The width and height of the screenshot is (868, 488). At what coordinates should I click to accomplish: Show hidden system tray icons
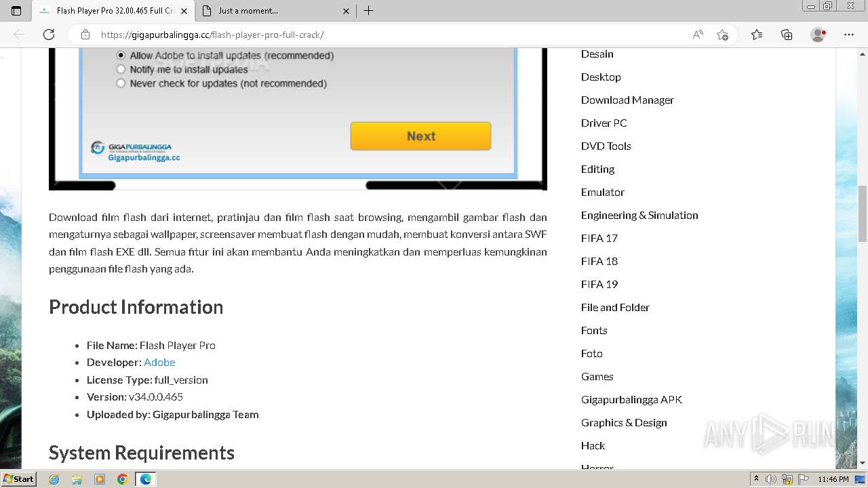756,479
